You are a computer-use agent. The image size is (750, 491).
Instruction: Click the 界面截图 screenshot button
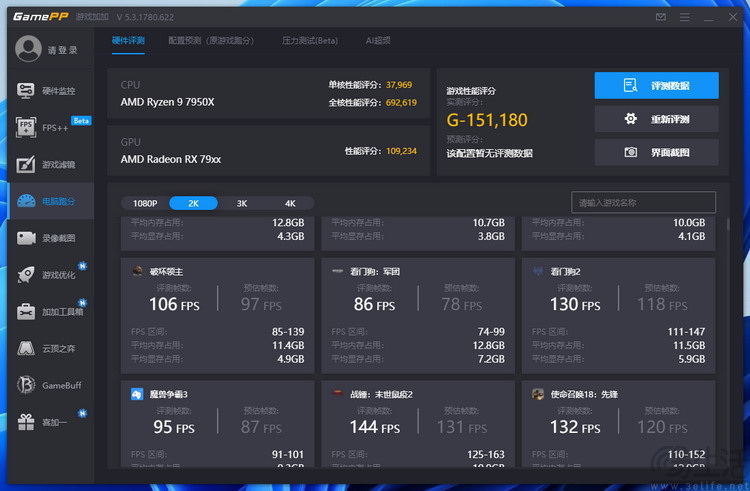tap(656, 152)
